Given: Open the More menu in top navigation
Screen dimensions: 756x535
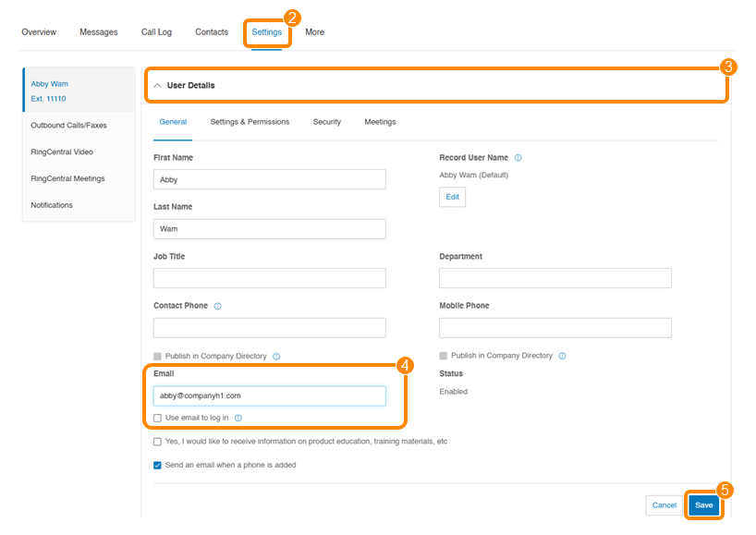Looking at the screenshot, I should [x=314, y=32].
